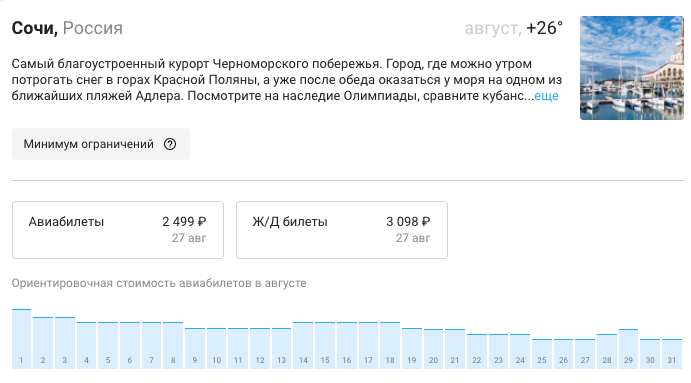Expand description via the еще link
The height and width of the screenshot is (383, 691).
tap(546, 96)
